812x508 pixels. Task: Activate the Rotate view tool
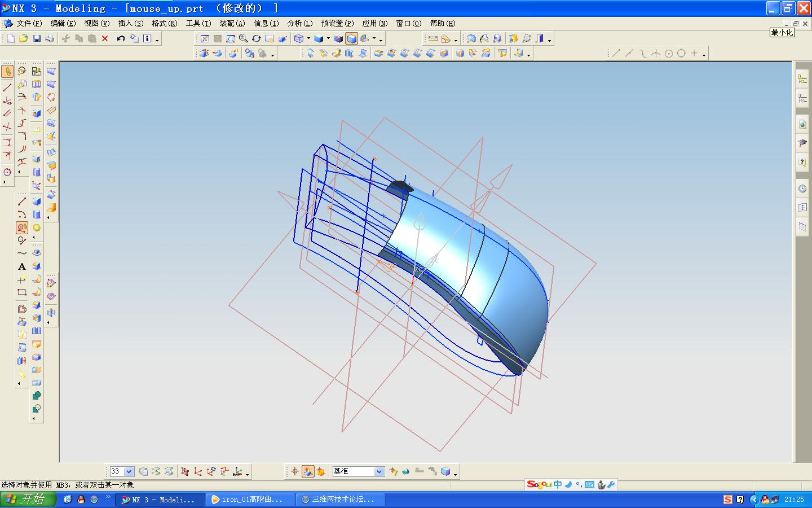(257, 38)
